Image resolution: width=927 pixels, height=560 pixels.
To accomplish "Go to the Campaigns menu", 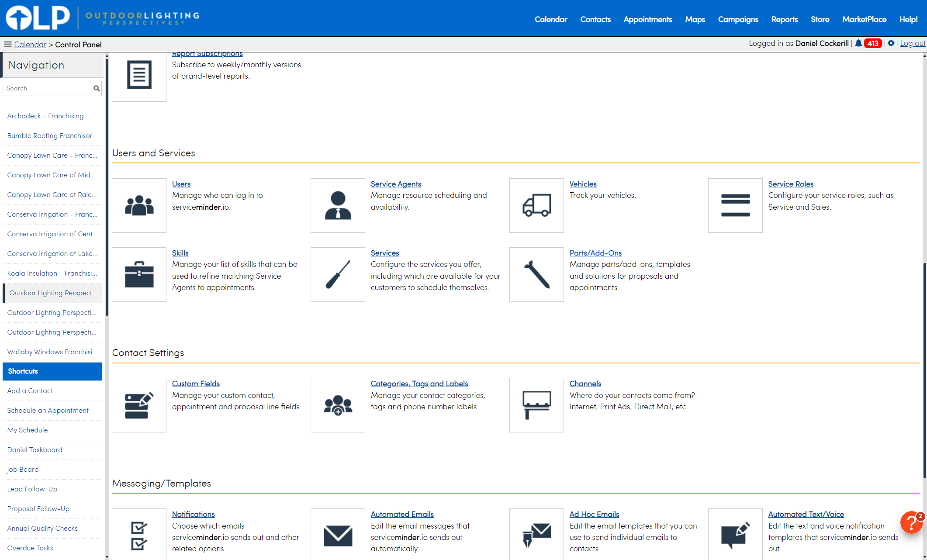I will (x=738, y=19).
